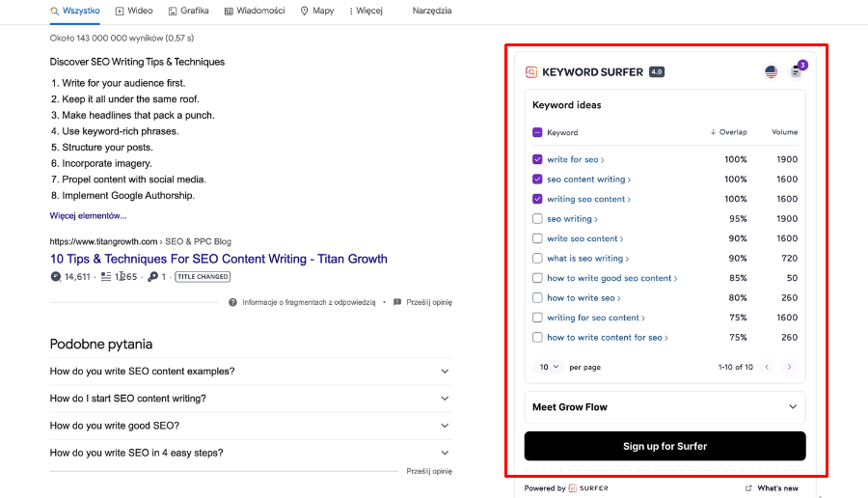Viewport: 868px width, 498px height.
Task: Click Prześlij opinię below Podobne pytania
Action: click(x=429, y=471)
